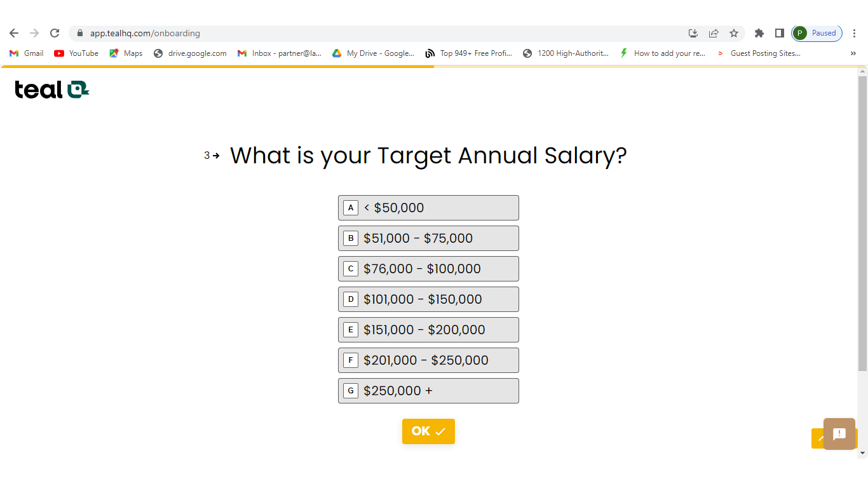
Task: Open the My Drive bookmark
Action: pos(373,53)
